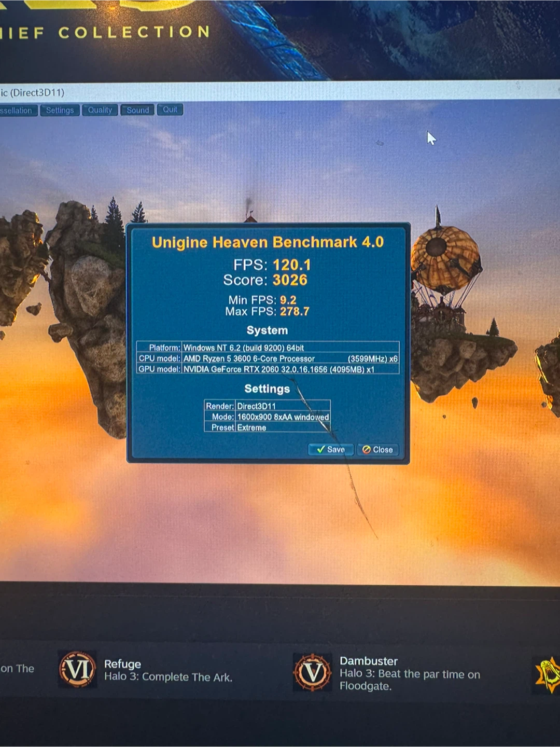Click the '(3599MHz) x6' CPU clock text
The image size is (560, 747).
point(372,358)
